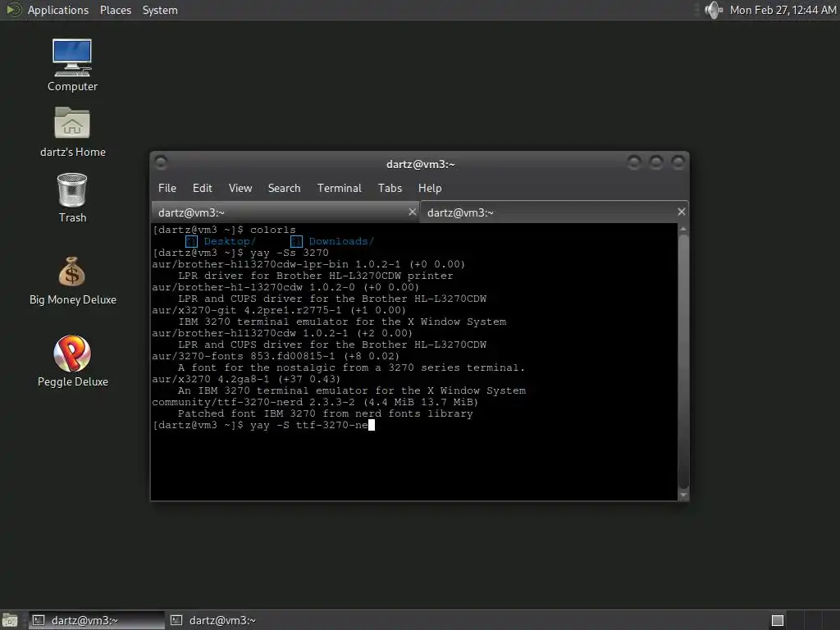Click the line community/ttf-3270-nerd 2.3.3-2
Viewport: 840px width, 630px height.
[x=315, y=402]
